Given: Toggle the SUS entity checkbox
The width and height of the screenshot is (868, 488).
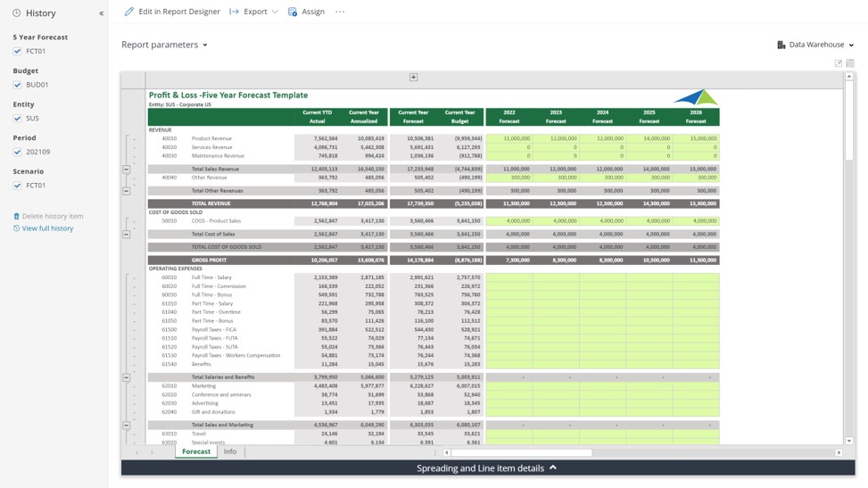Looking at the screenshot, I should coord(18,119).
